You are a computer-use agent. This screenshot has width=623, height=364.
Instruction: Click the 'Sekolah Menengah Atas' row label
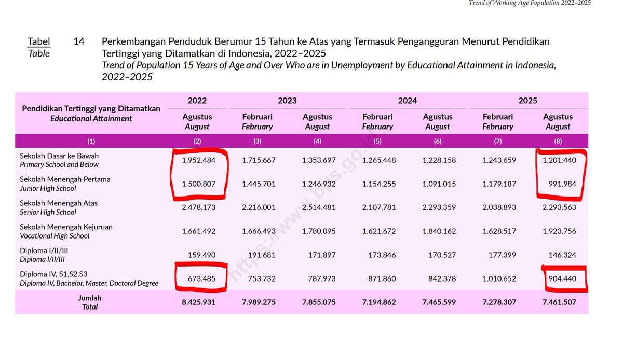click(59, 203)
